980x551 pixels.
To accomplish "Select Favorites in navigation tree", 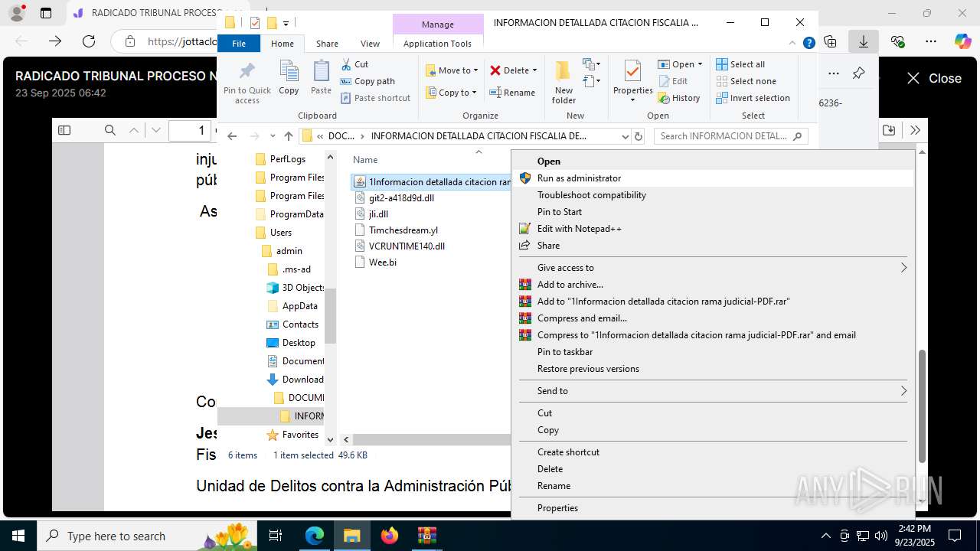I will 300,435.
